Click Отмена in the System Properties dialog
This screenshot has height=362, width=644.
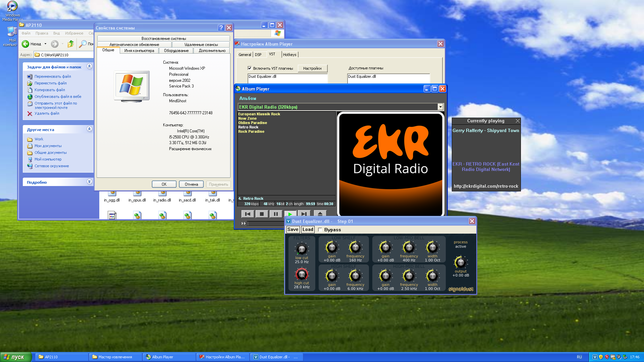[191, 184]
